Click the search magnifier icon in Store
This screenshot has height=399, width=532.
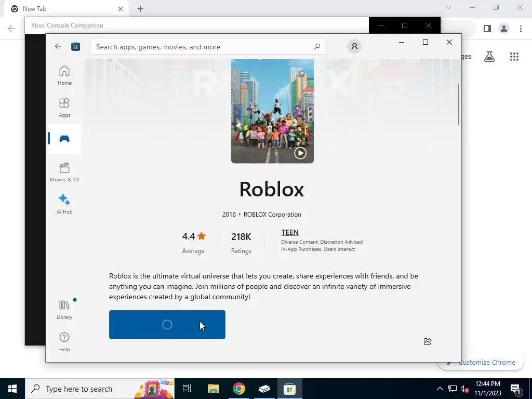tap(317, 47)
